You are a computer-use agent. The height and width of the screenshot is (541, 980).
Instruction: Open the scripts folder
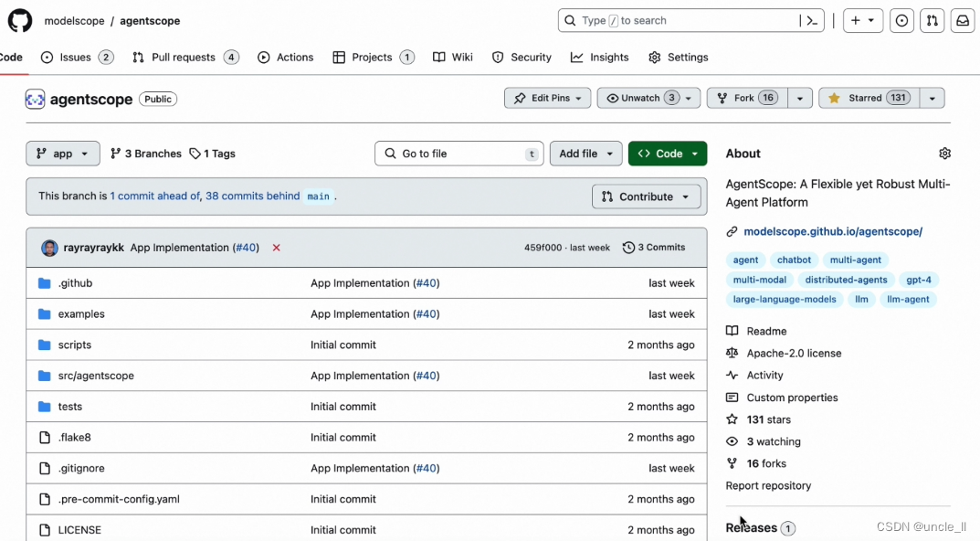tap(74, 345)
